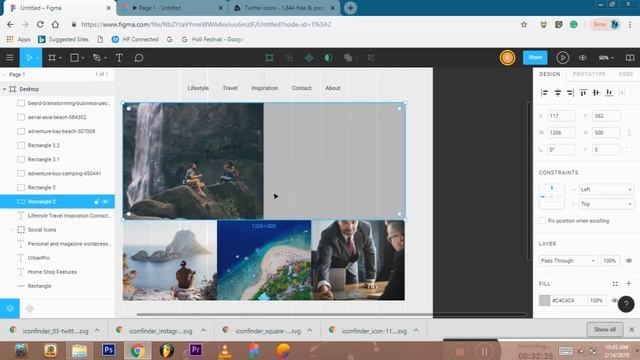The width and height of the screenshot is (640, 360).
Task: Align selection to right
Action: click(570, 93)
